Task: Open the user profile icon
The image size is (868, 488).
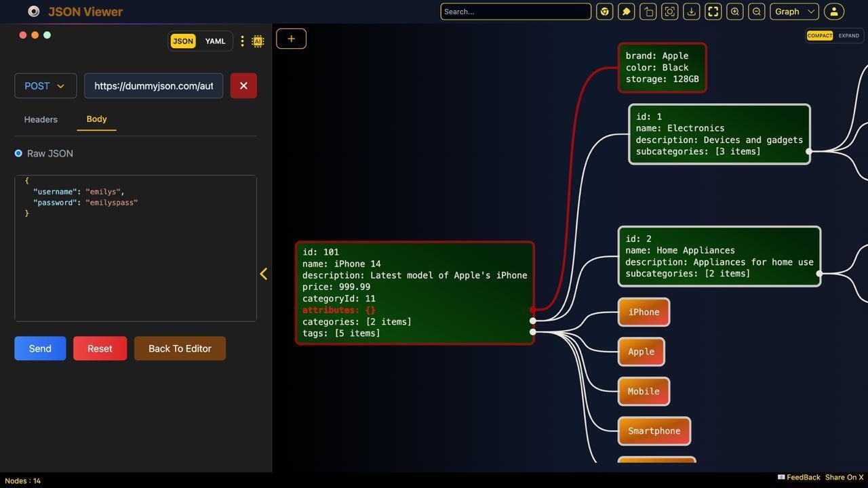Action: [834, 12]
